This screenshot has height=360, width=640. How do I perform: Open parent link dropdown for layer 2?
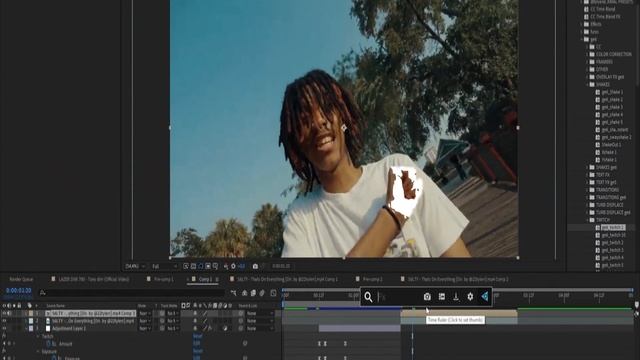pyautogui.click(x=260, y=321)
